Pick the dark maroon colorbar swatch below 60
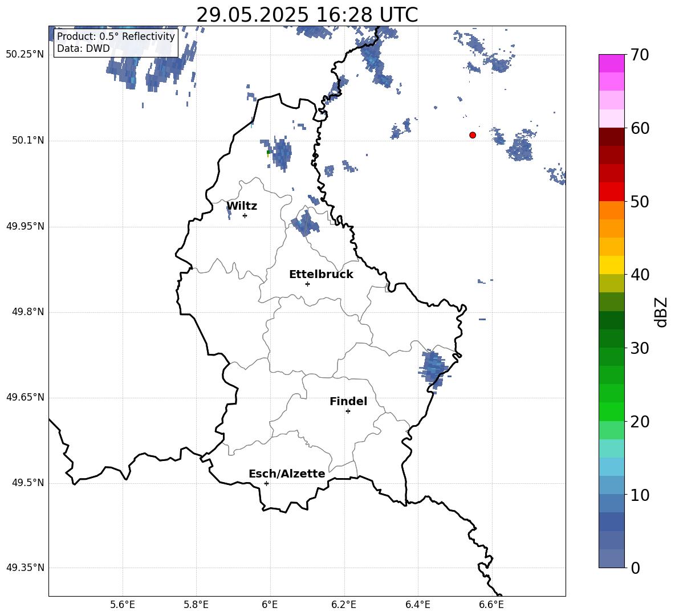The height and width of the screenshot is (616, 675). coord(611,137)
